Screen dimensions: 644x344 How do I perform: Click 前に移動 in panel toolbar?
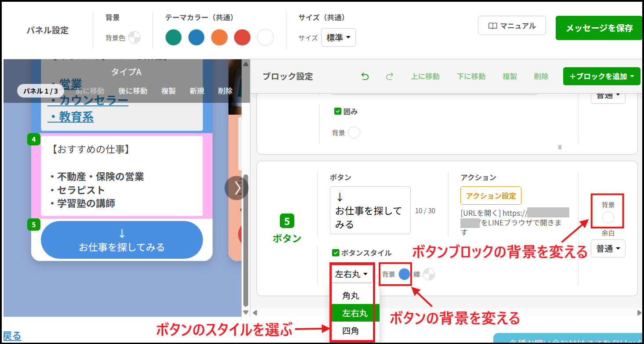coord(90,91)
